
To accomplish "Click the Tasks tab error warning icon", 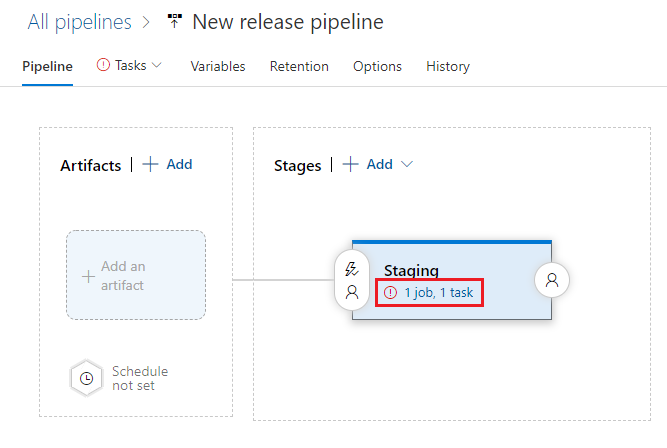I will coord(104,65).
